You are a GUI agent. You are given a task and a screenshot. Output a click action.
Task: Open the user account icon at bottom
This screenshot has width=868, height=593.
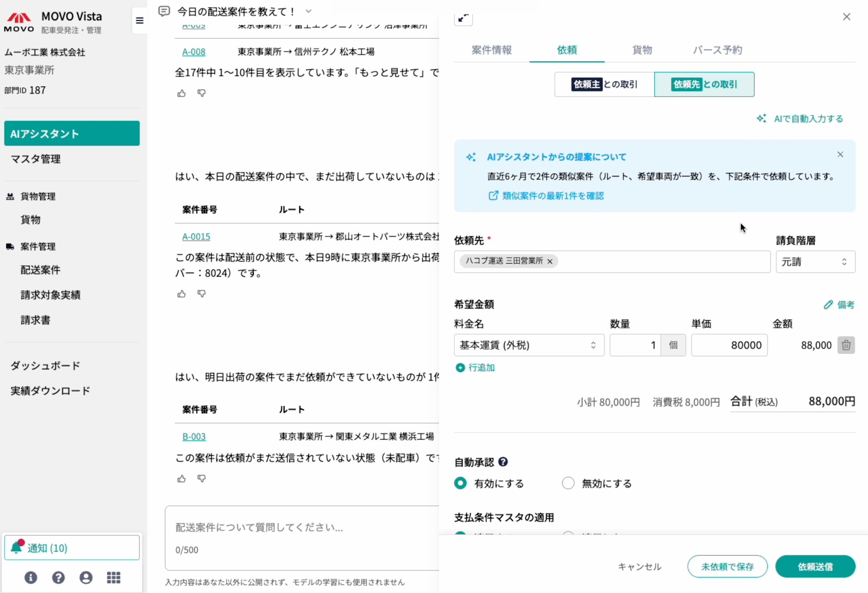(x=86, y=577)
